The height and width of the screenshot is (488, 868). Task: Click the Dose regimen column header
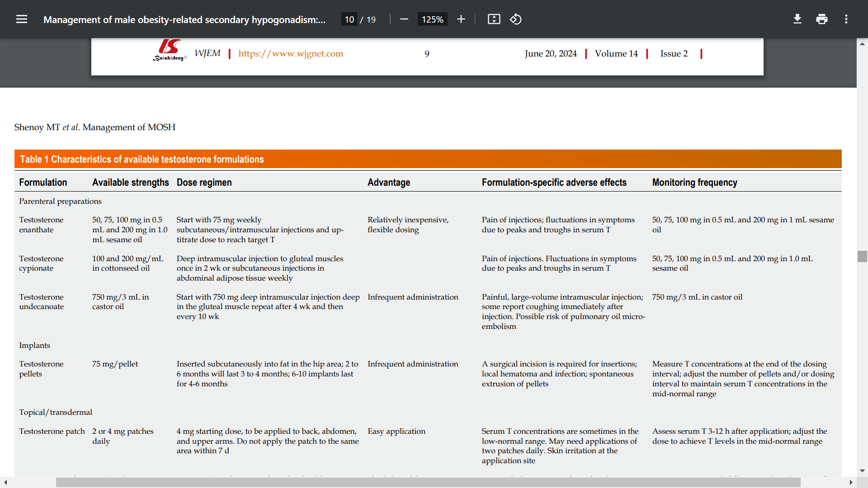[204, 183]
